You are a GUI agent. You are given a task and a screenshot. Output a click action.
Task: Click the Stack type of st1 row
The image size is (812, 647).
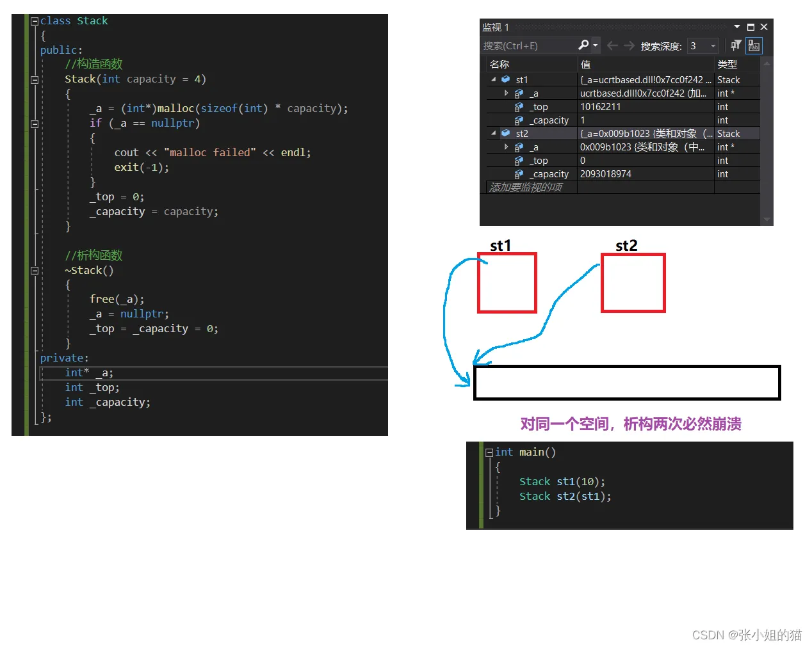click(x=729, y=80)
